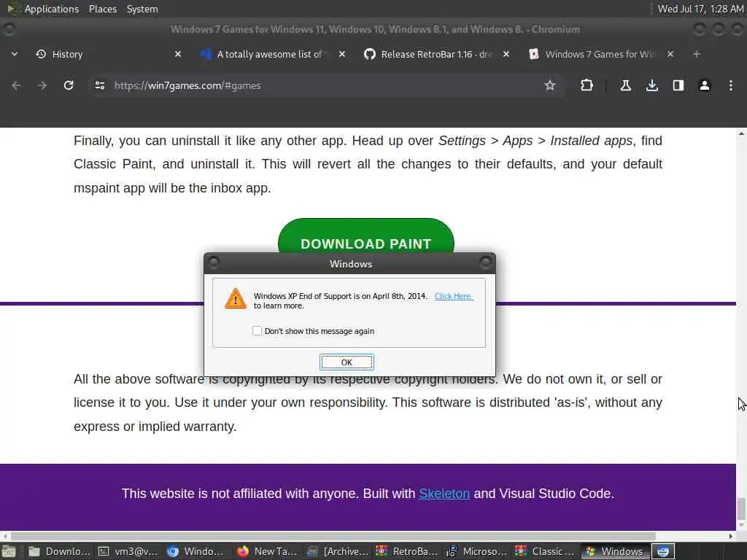Select the Windows dialog taskbar entry
Viewport: 747px width, 560px height.
coord(615,551)
